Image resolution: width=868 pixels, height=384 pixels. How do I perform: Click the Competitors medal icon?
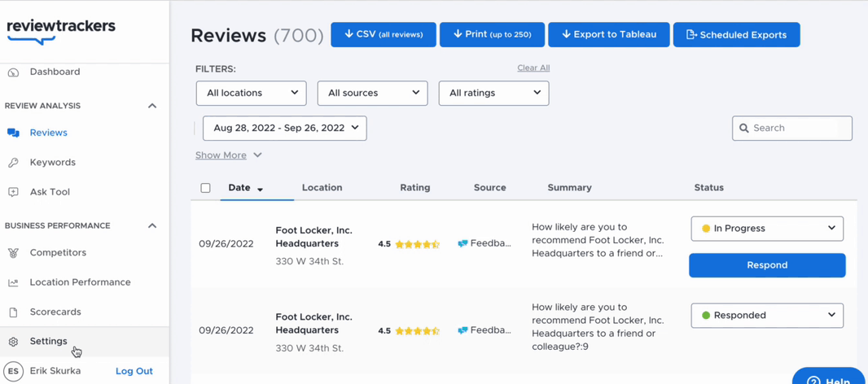[13, 253]
